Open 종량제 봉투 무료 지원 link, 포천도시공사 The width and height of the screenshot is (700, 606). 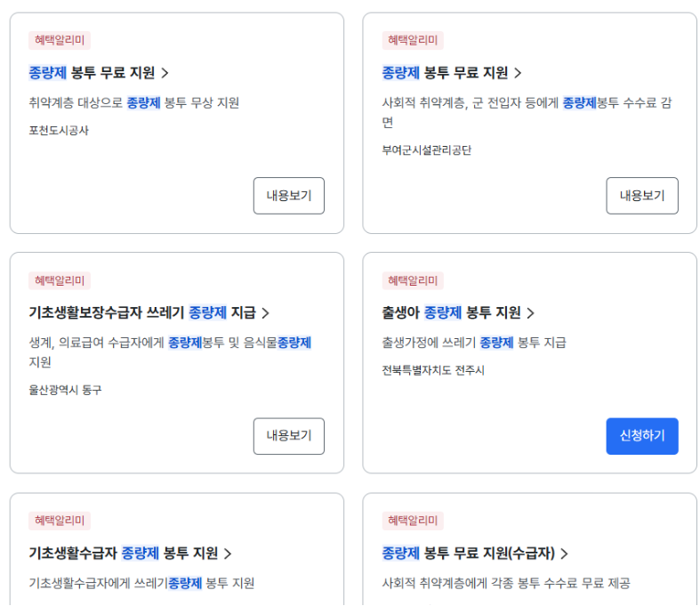pos(98,73)
